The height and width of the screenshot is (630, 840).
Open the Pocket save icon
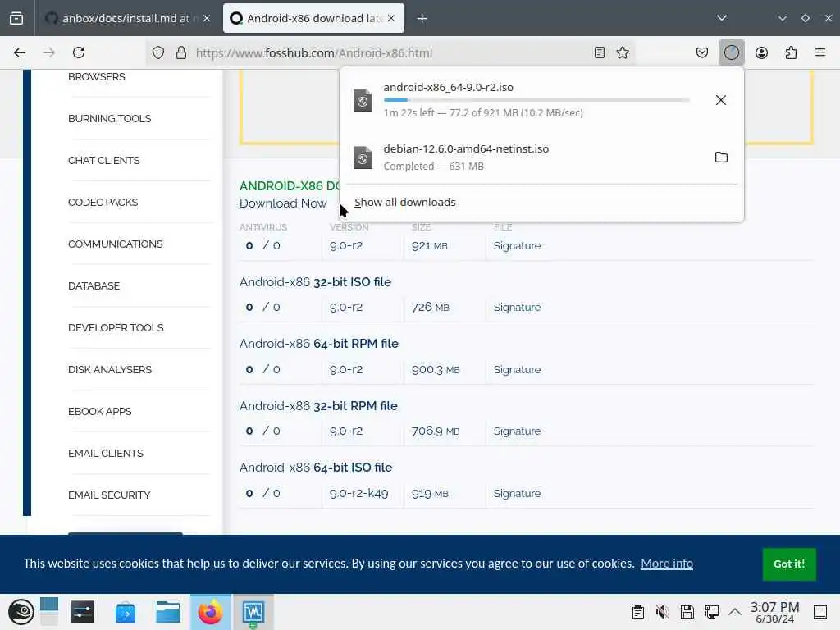pos(702,52)
